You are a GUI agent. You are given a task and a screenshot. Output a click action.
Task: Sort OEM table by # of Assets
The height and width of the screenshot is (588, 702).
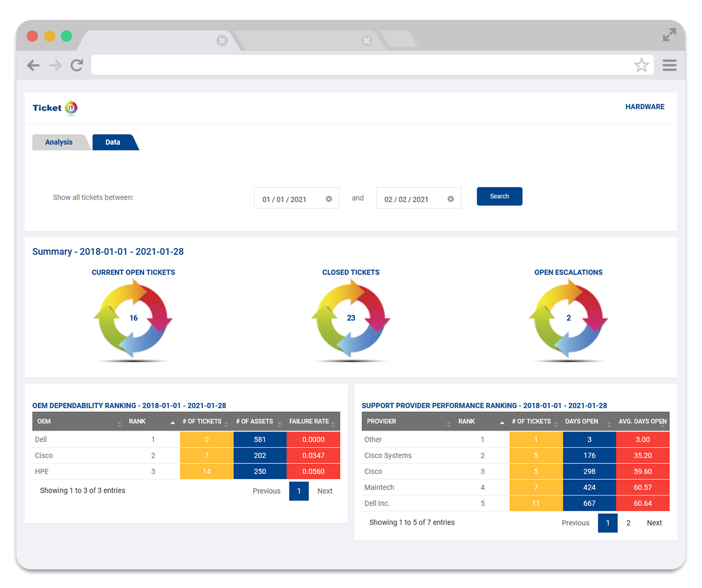pyautogui.click(x=259, y=421)
